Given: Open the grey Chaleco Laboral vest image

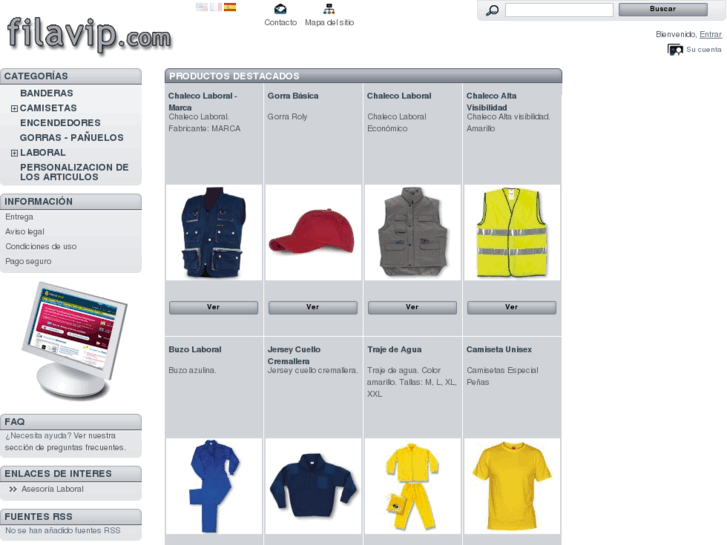Looking at the screenshot, I should (413, 232).
